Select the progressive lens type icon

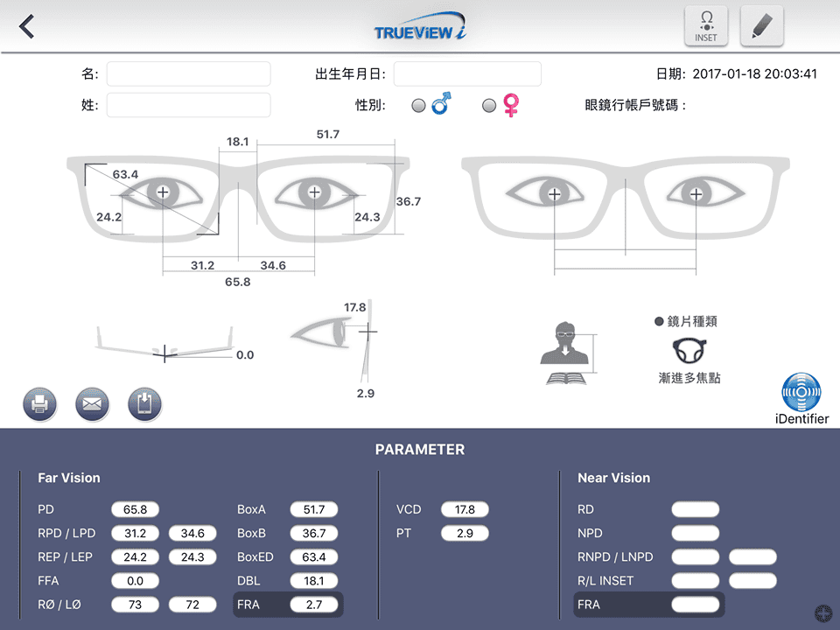[689, 351]
